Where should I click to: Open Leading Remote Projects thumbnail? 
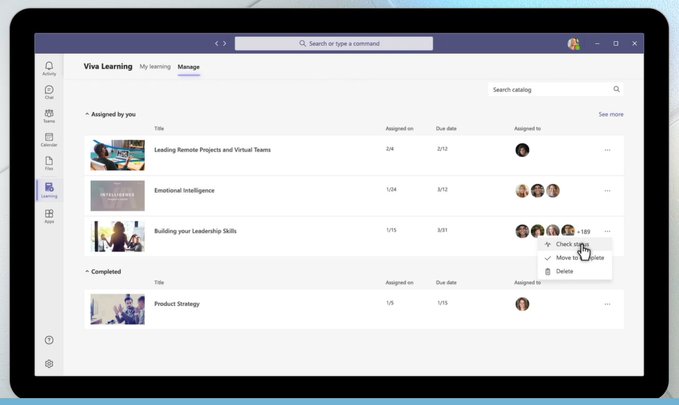click(117, 155)
